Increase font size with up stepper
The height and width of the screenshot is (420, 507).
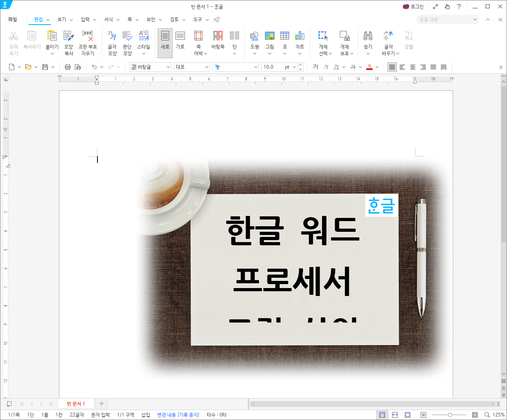pos(300,65)
